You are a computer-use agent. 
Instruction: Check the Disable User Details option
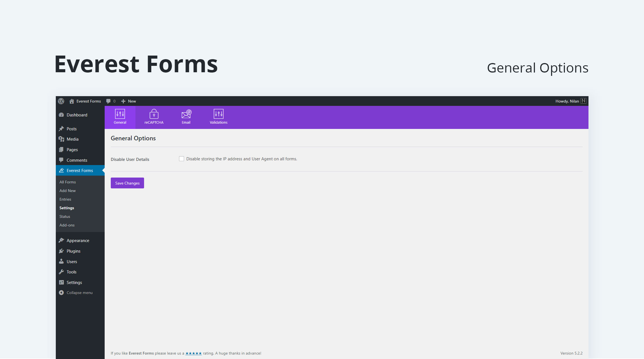(x=181, y=159)
